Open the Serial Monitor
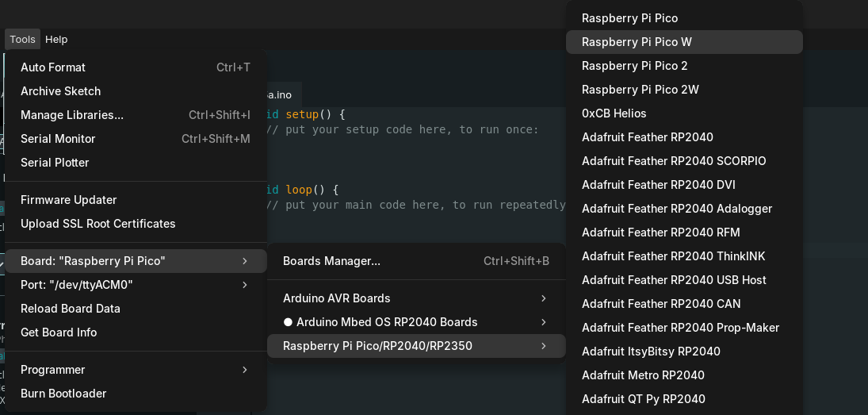Viewport: 868px width, 415px height. 136,139
